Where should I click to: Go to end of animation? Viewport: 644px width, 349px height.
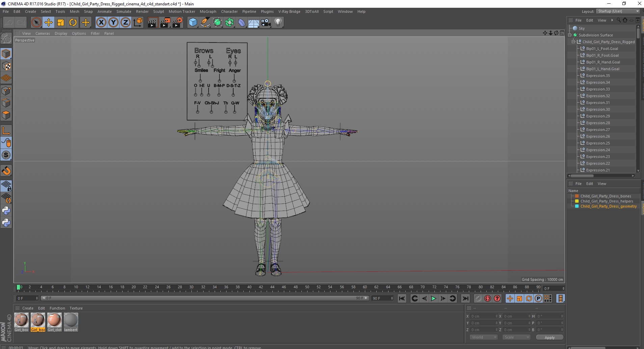point(465,298)
